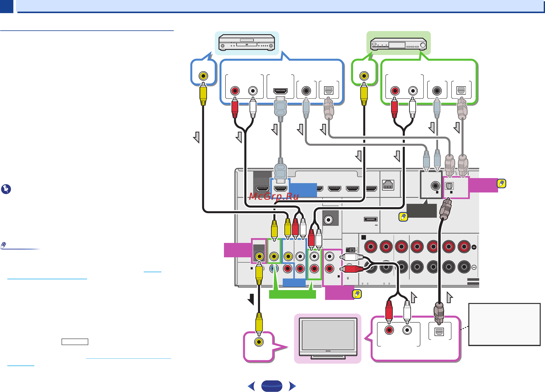Select the set-top box illustration on green
Image resolution: width=545 pixels, height=392 pixels.
pos(398,45)
